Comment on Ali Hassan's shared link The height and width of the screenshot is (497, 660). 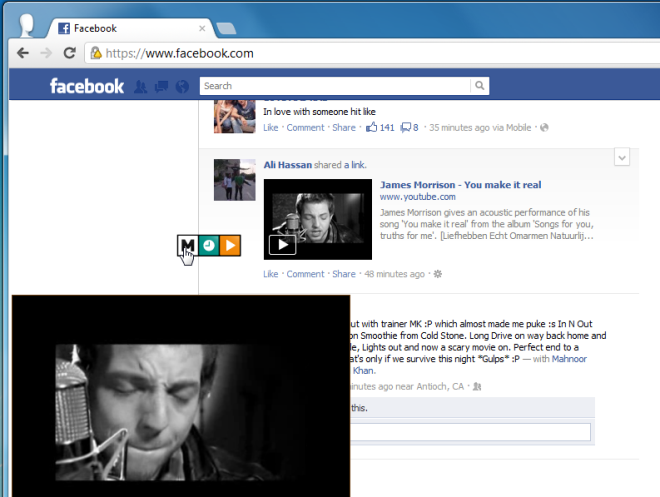[x=306, y=274]
